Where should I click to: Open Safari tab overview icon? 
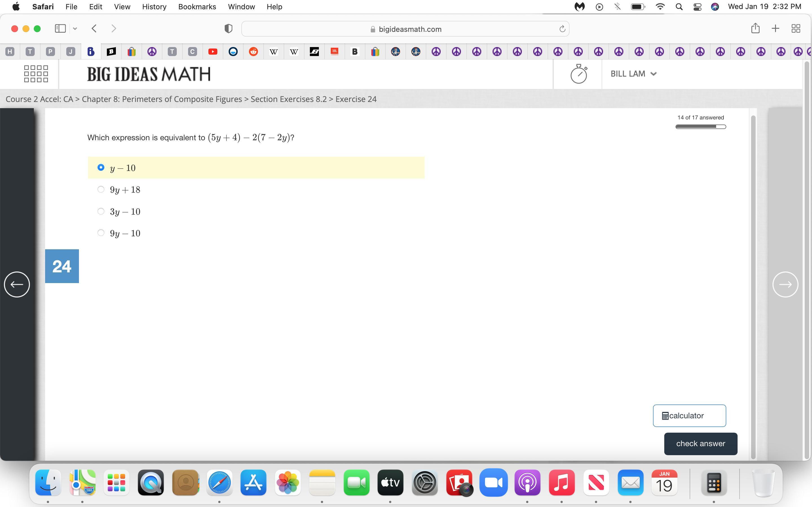796,28
